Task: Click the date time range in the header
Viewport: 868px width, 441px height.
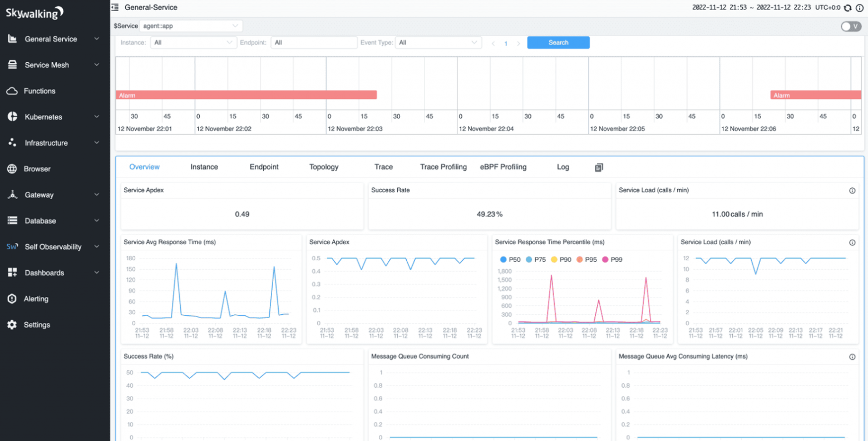Action: [x=751, y=8]
